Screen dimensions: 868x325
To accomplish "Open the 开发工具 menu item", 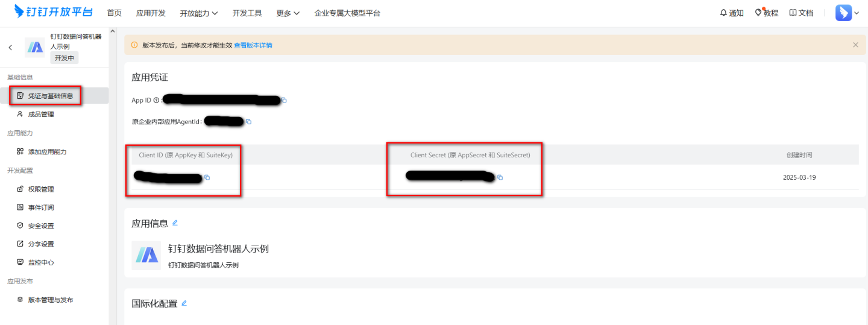I will click(x=247, y=13).
